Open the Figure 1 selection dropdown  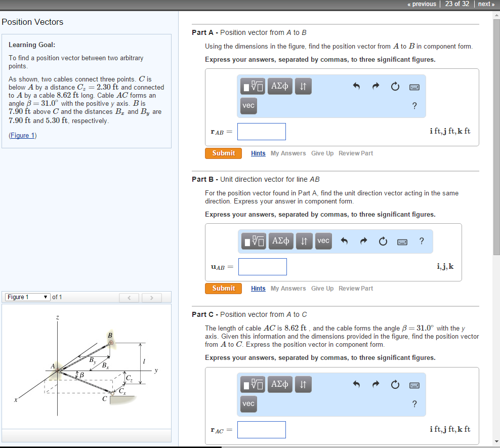pyautogui.click(x=27, y=297)
